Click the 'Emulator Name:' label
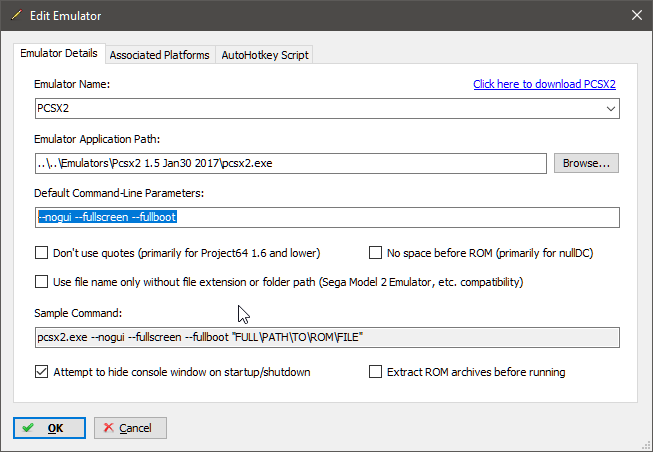This screenshot has width=653, height=452. pos(72,84)
